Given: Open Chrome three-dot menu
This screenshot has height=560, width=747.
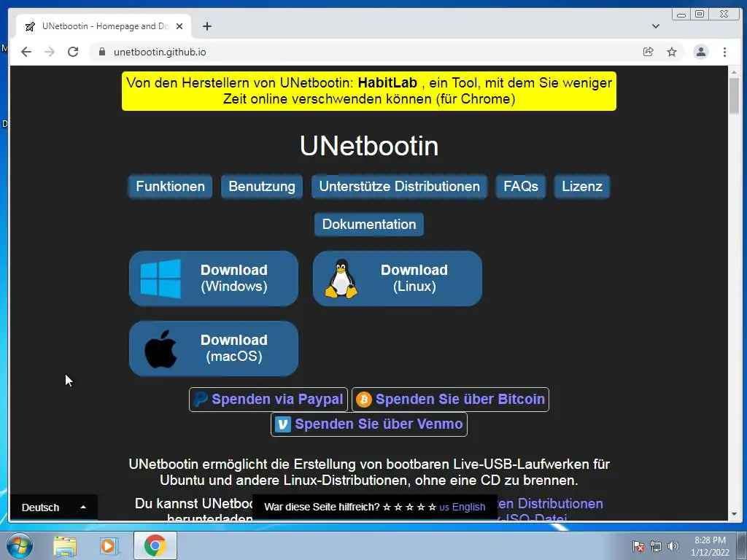Looking at the screenshot, I should pyautogui.click(x=724, y=52).
